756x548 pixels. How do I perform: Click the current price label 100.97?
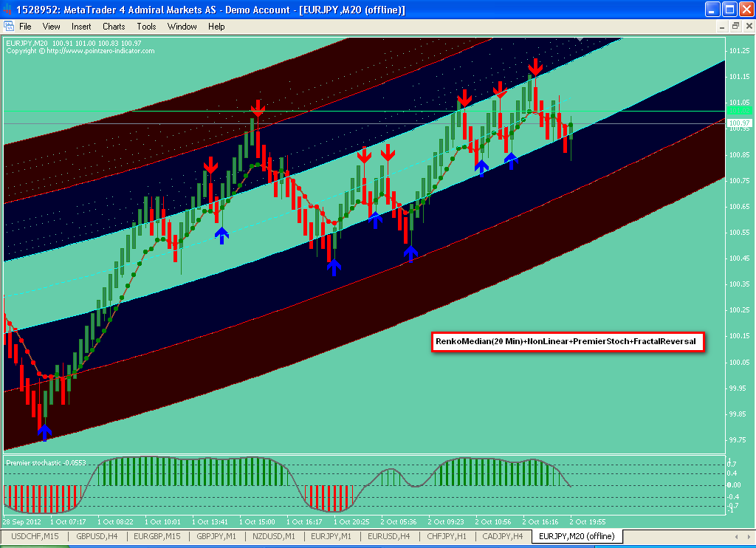pos(738,123)
